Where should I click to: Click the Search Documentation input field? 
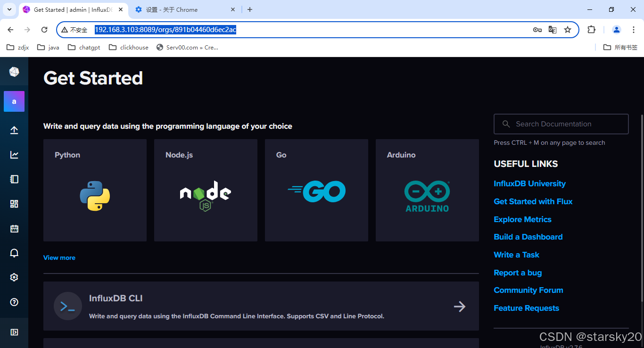(x=561, y=124)
